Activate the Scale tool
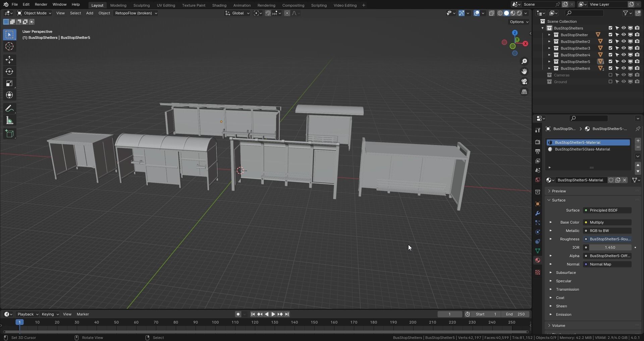Viewport: 644px width, 341px height. click(9, 83)
